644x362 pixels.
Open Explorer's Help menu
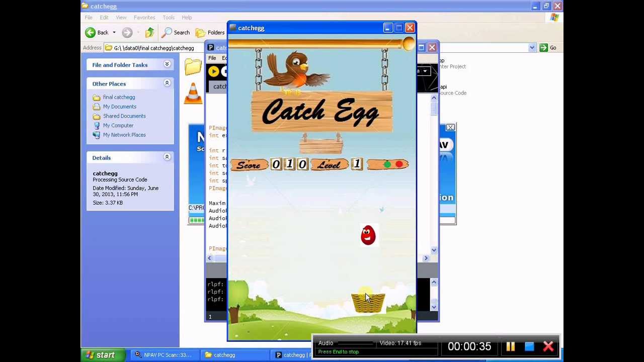pos(187,18)
